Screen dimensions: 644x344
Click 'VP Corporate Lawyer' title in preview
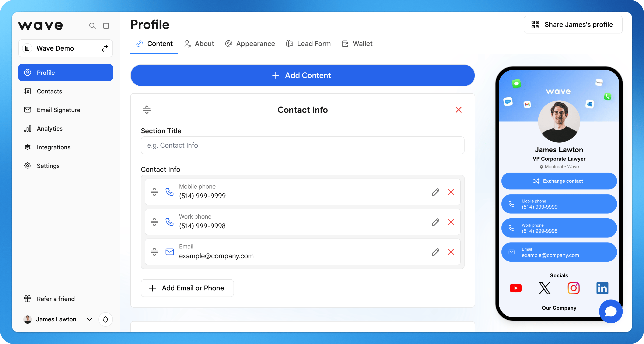tap(559, 159)
